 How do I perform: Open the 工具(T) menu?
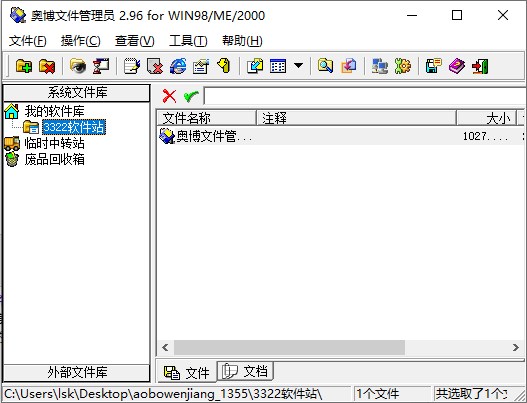tap(188, 41)
